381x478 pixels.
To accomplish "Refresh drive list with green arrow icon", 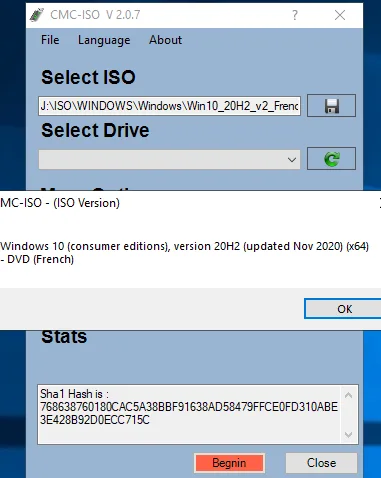I will (331, 159).
